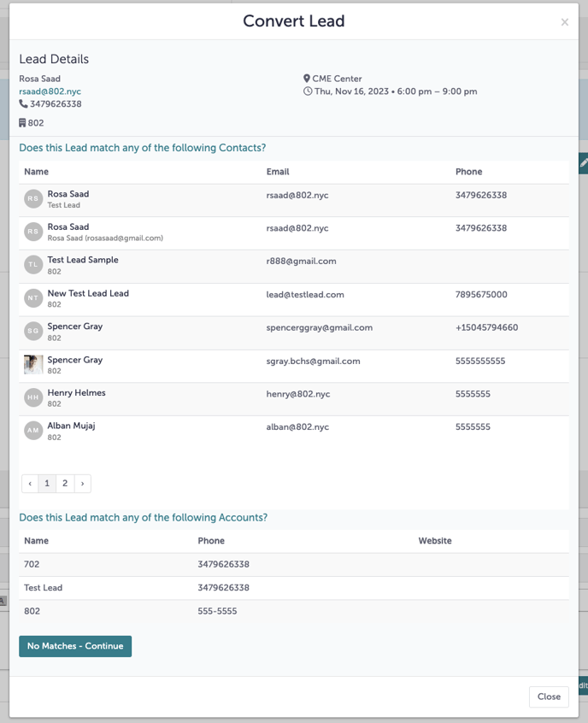Screen dimensions: 588x723
Task: Click the AM avatar for Alban Mujaj
Action: 33,431
